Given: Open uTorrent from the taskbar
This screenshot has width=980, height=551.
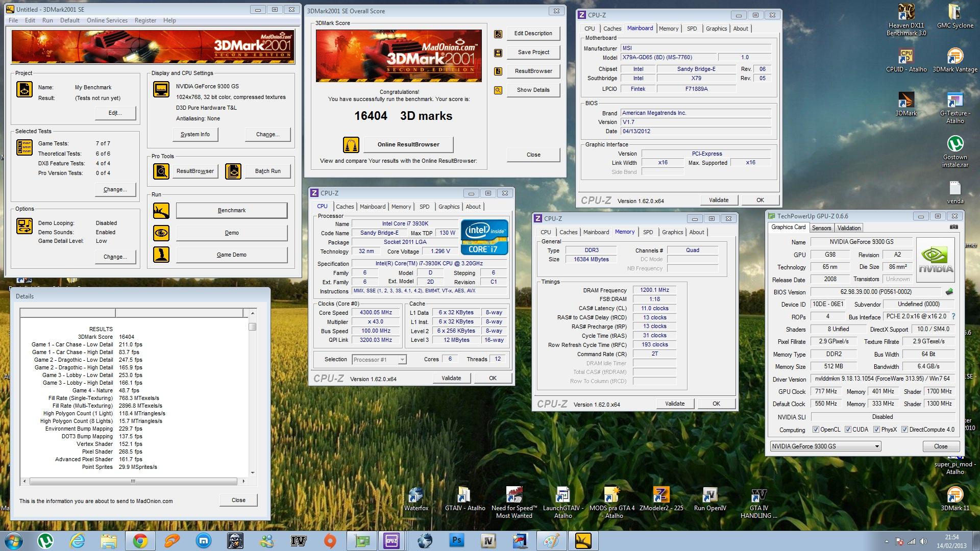Looking at the screenshot, I should [x=46, y=540].
